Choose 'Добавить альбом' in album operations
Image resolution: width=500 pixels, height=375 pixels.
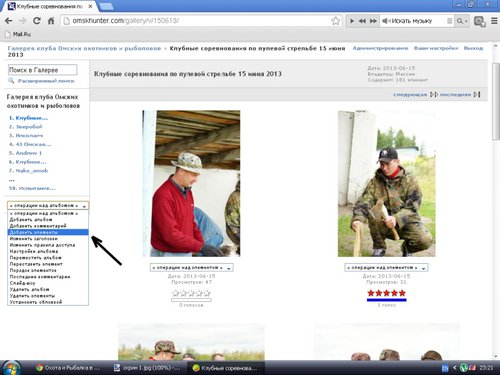pyautogui.click(x=48, y=220)
